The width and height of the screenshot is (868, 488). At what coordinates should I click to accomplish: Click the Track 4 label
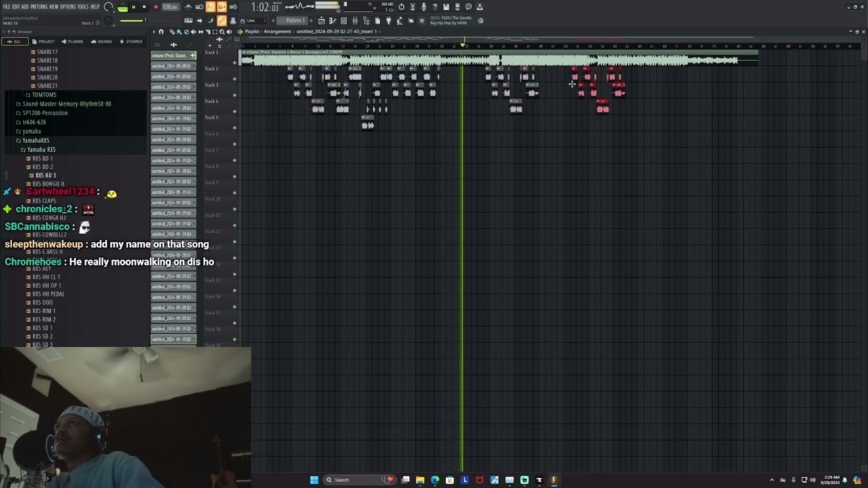coord(212,101)
